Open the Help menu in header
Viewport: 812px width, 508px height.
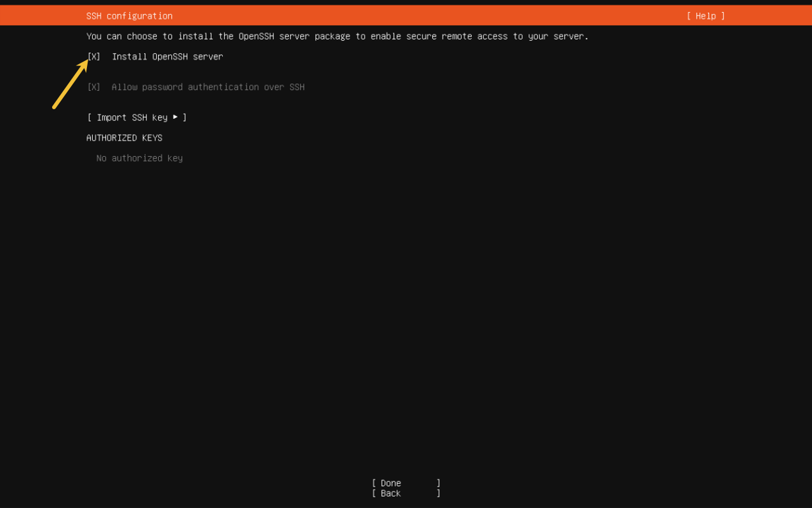pyautogui.click(x=705, y=16)
